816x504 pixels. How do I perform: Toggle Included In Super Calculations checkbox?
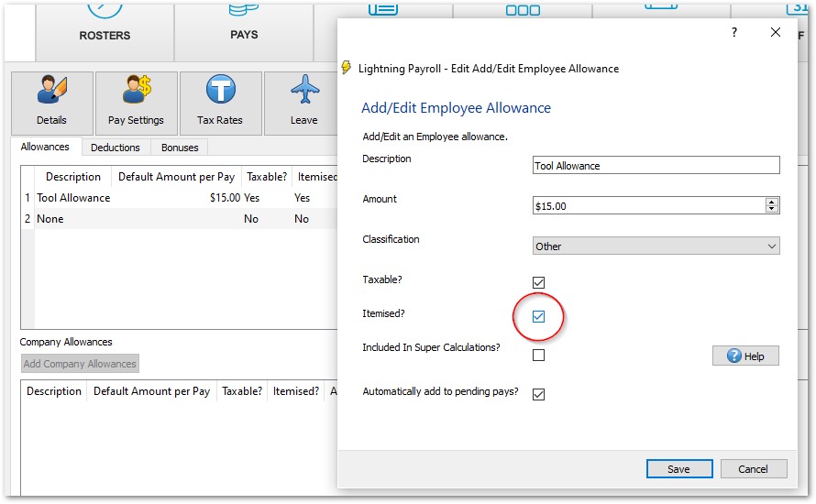point(538,356)
